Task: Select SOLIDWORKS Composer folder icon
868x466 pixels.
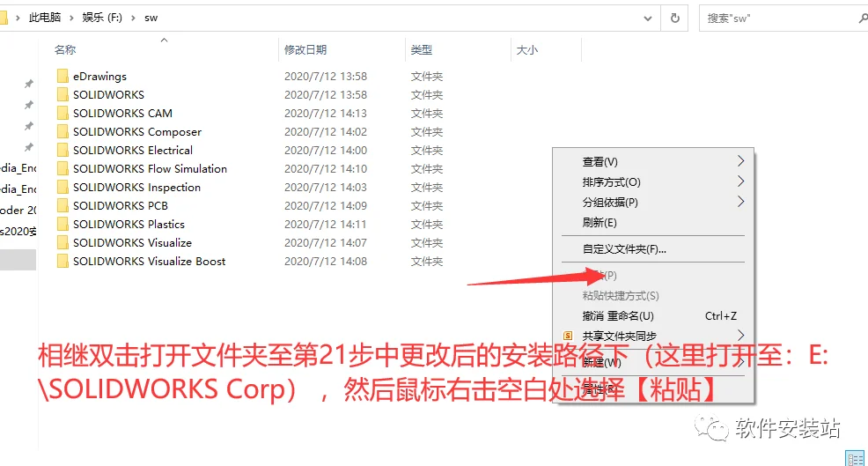Action: (x=63, y=131)
